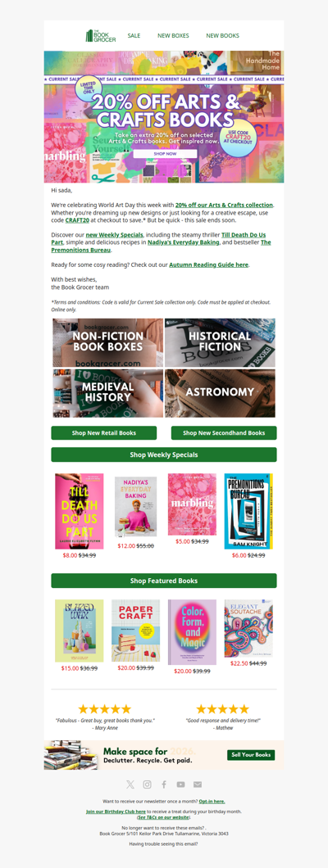
Task: Open the SALE menu item
Action: (134, 35)
